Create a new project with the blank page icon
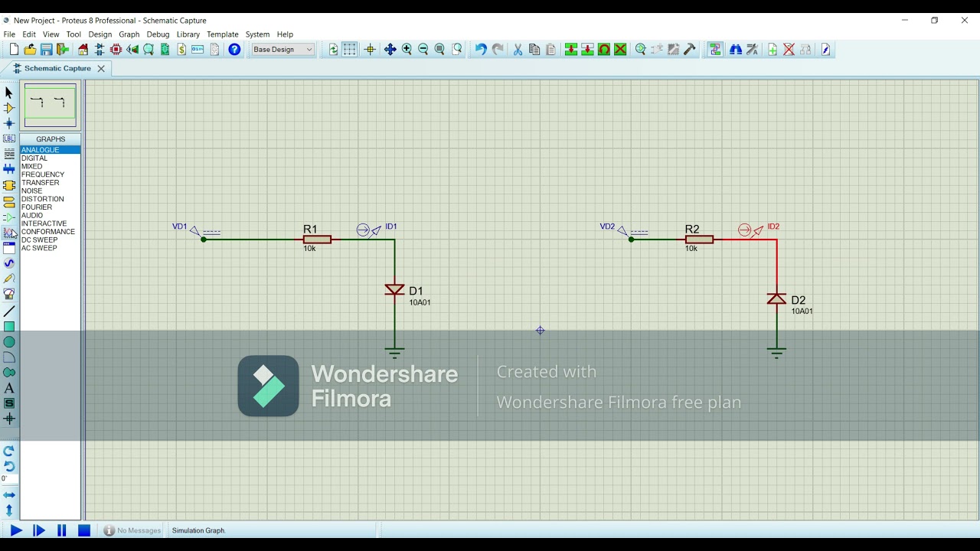Screen dimensions: 980x551 coord(14,50)
